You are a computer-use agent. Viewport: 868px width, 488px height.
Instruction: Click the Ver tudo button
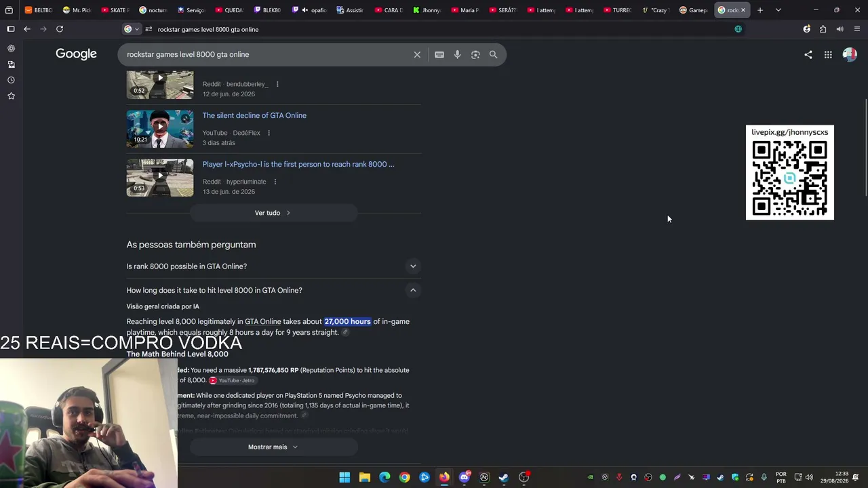tap(273, 213)
